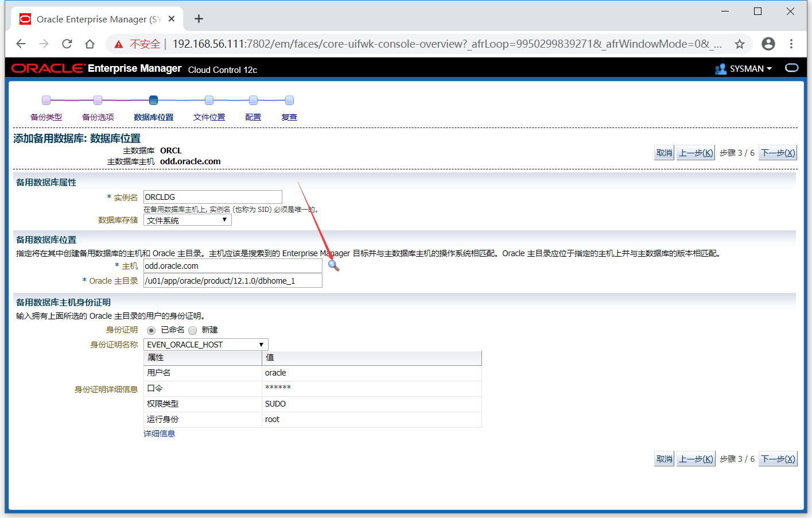Open the 备份类型 train step label
This screenshot has width=812, height=518.
click(x=46, y=117)
